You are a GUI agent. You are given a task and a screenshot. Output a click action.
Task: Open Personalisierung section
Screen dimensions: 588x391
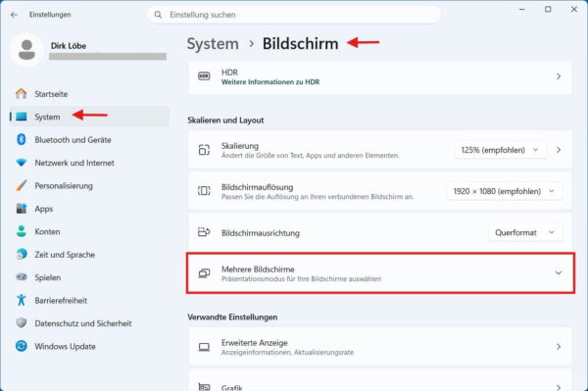[x=89, y=185]
